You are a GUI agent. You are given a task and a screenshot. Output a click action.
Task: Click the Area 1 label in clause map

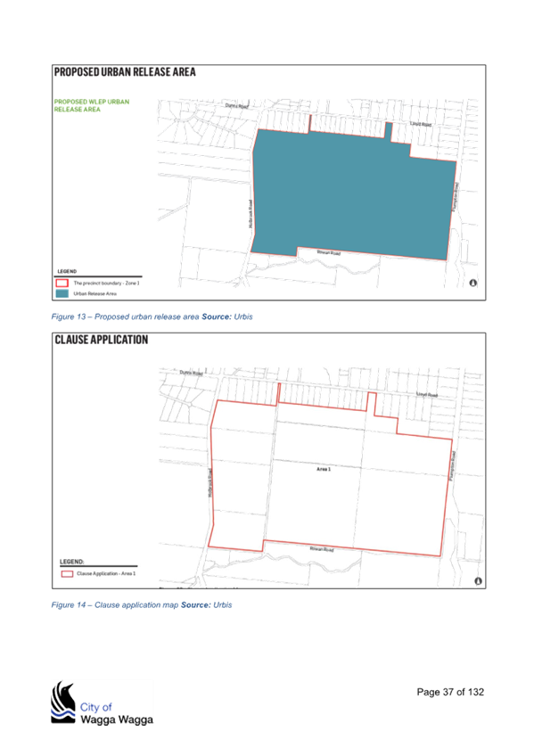pyautogui.click(x=324, y=469)
